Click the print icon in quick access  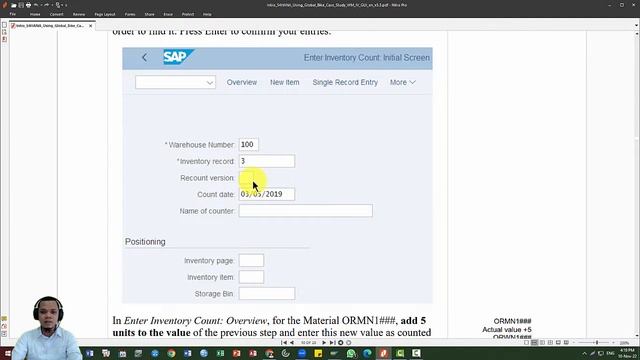pos(29,5)
